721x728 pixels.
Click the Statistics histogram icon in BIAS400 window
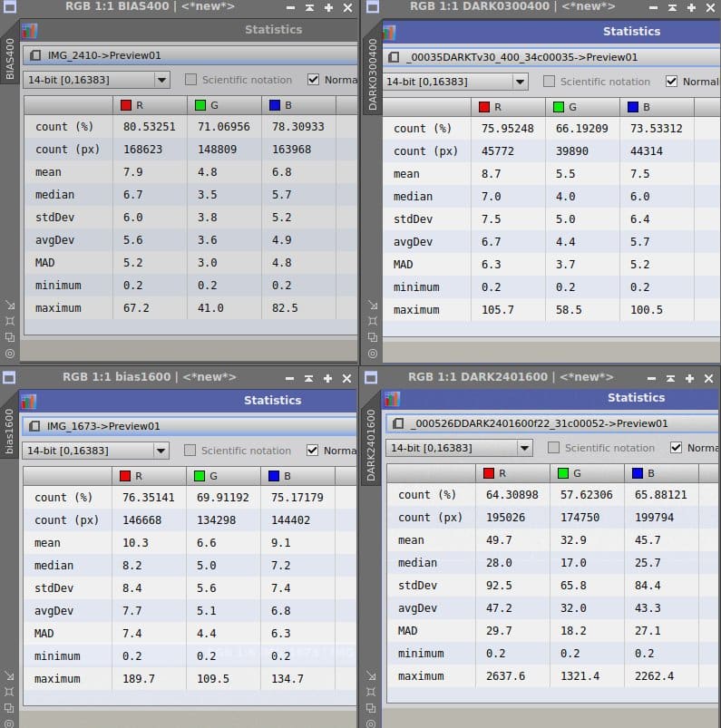click(29, 31)
